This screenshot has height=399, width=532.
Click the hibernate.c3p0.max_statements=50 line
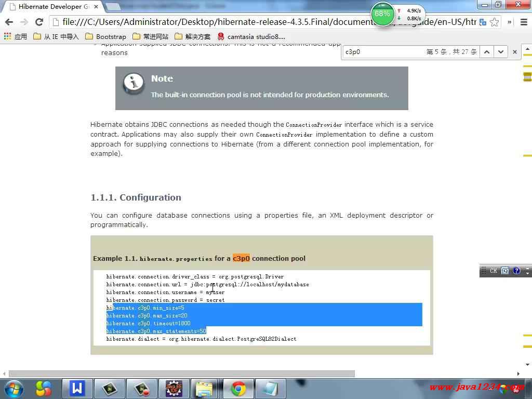(156, 331)
